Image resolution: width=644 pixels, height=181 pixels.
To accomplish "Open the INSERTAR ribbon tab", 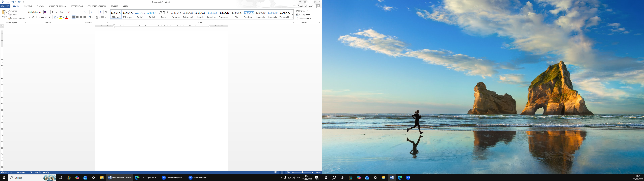I will [x=28, y=6].
